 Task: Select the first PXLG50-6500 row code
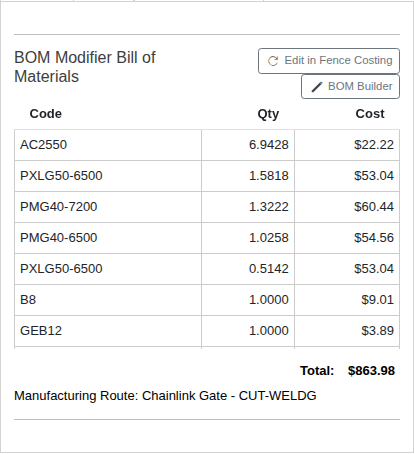click(x=108, y=176)
